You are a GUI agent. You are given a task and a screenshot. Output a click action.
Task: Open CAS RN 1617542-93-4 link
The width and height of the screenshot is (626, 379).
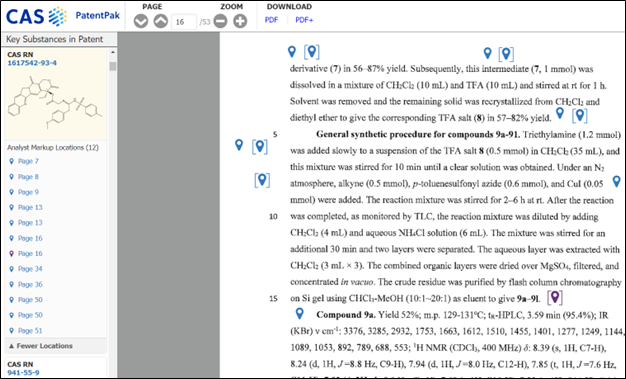tap(32, 63)
